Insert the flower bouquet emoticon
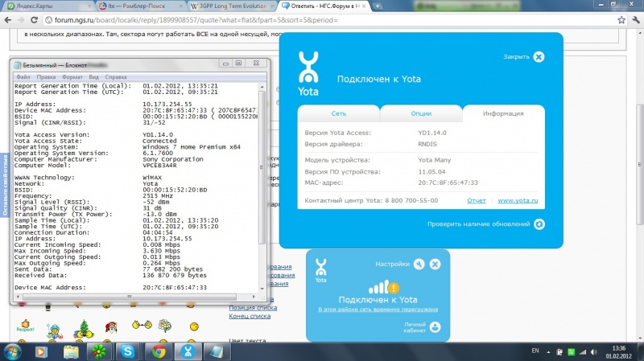This screenshot has height=361, width=644. click(165, 326)
